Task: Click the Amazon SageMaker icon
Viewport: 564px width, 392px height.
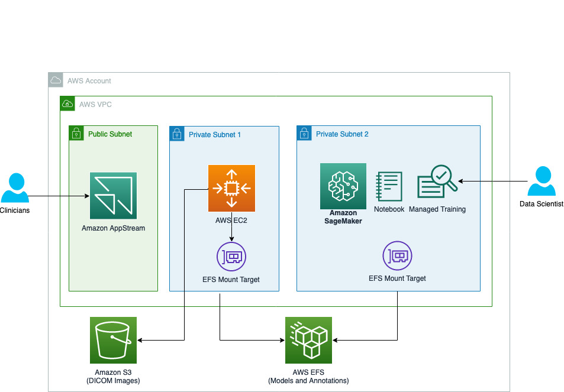Action: pos(343,186)
